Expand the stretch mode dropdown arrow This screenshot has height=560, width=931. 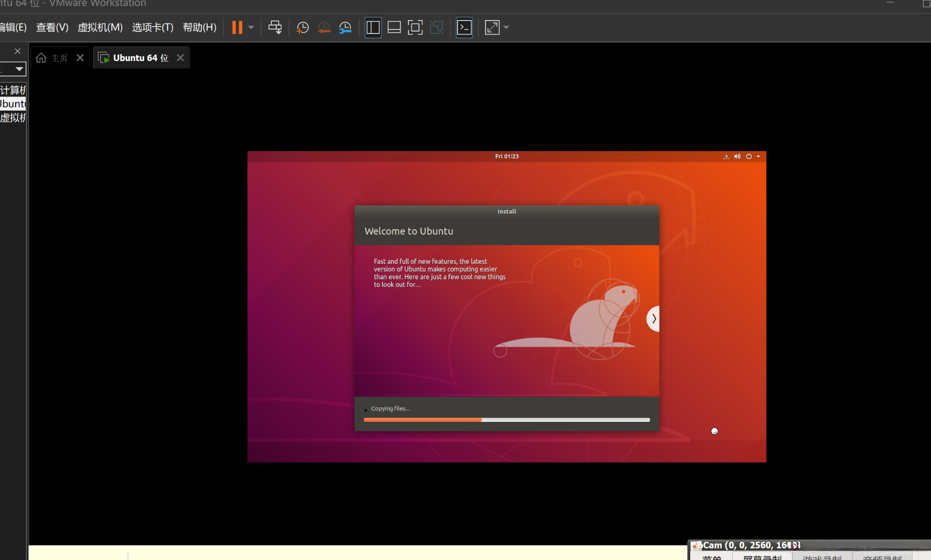(506, 28)
